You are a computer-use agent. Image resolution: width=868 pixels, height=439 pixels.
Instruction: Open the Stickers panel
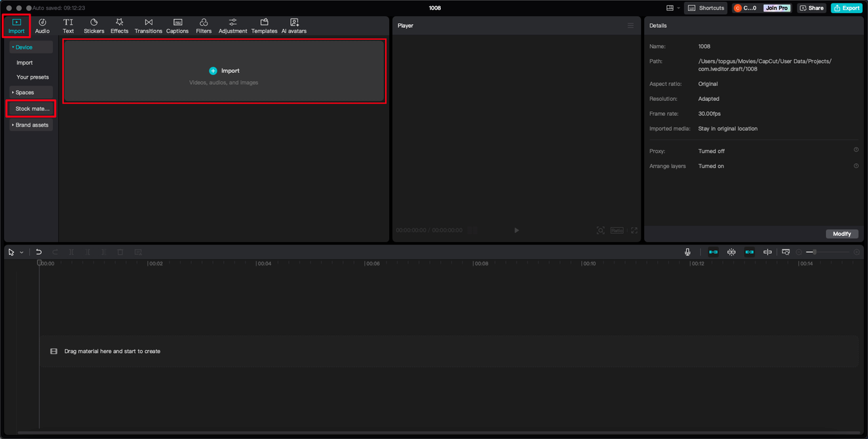94,26
